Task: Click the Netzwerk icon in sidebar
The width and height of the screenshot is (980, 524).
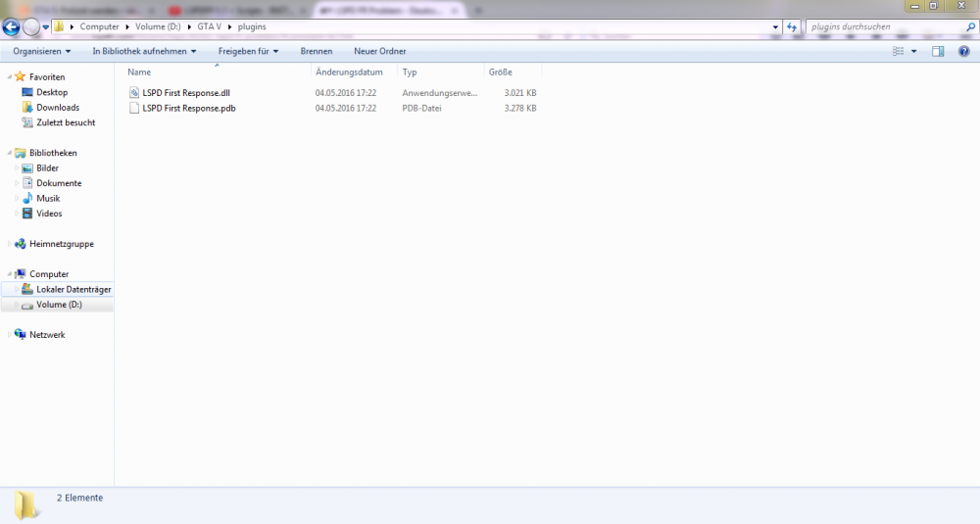Action: 21,334
